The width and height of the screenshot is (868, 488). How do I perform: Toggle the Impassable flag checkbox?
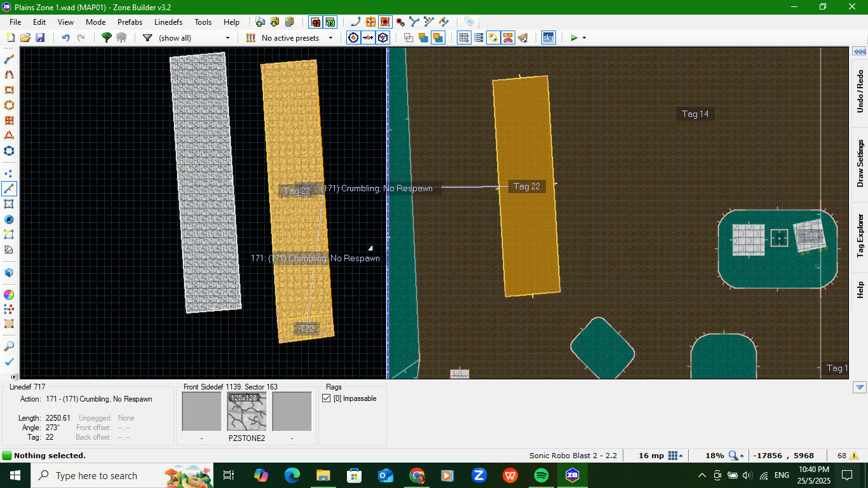(327, 398)
